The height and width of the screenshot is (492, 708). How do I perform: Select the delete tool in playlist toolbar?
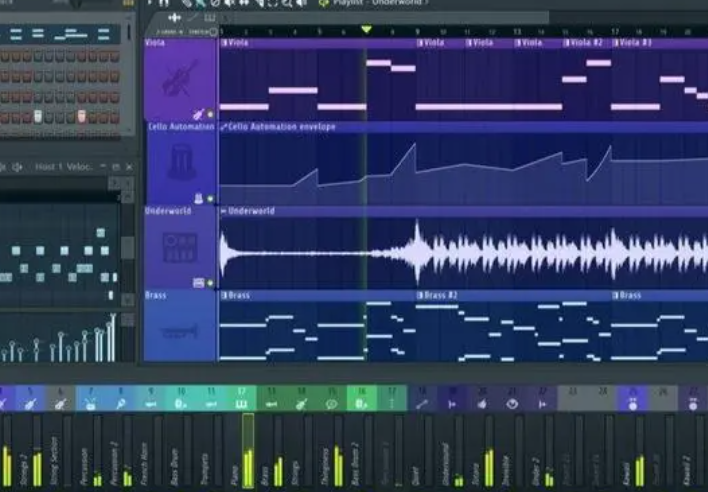pyautogui.click(x=215, y=3)
